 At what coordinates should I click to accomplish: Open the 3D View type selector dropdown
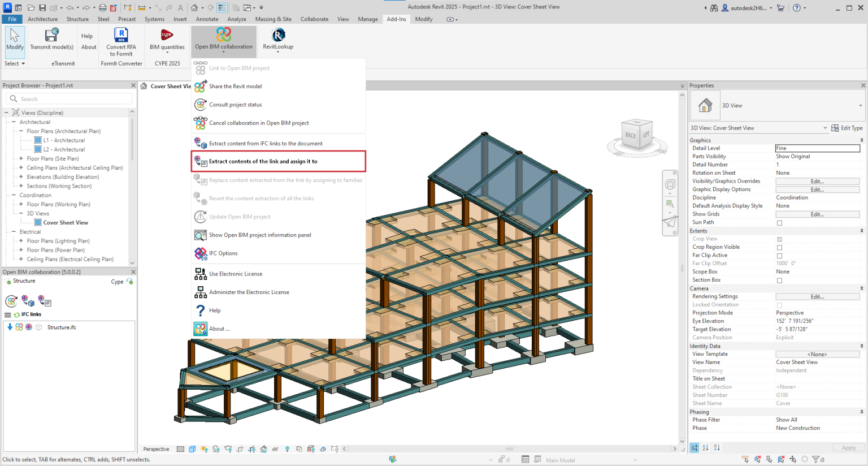coord(860,105)
